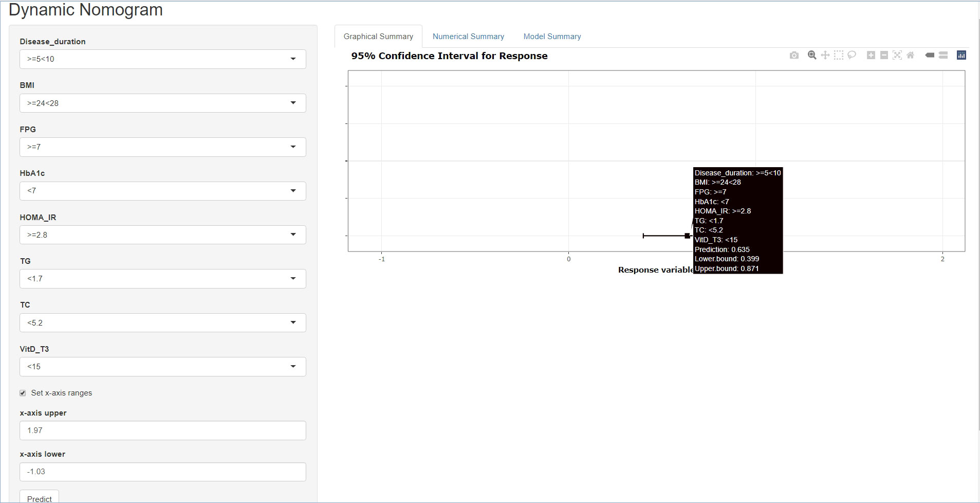Click the Disease_duration label

click(x=52, y=42)
